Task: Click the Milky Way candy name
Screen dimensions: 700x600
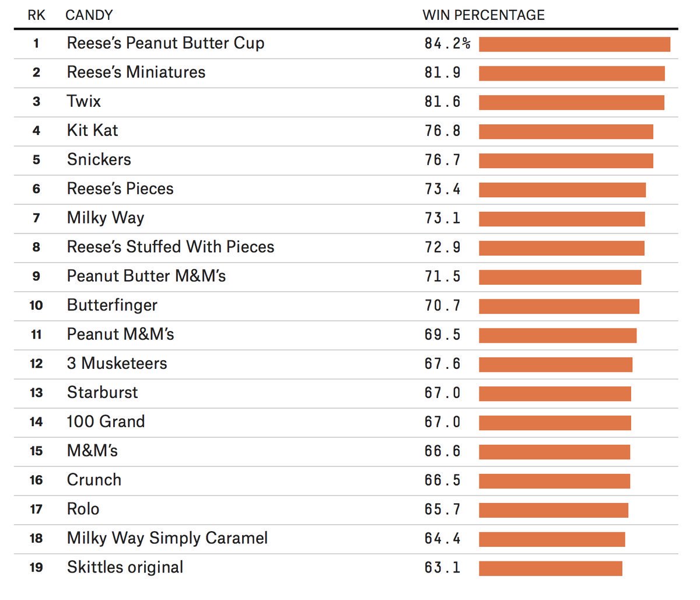Action: (106, 218)
